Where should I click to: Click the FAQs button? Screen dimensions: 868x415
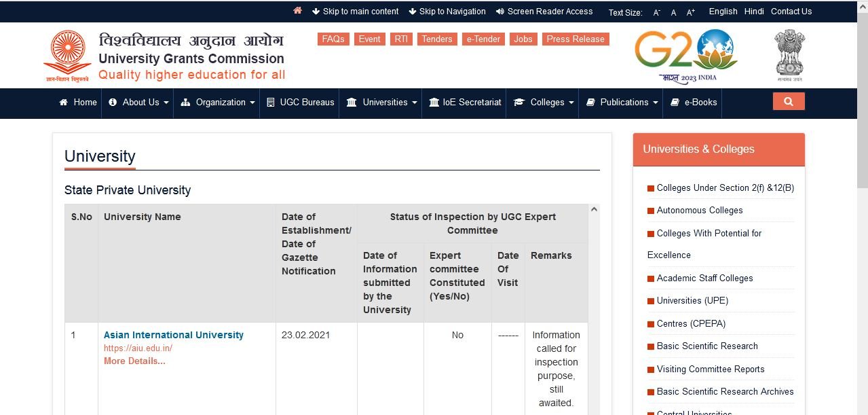click(x=333, y=39)
